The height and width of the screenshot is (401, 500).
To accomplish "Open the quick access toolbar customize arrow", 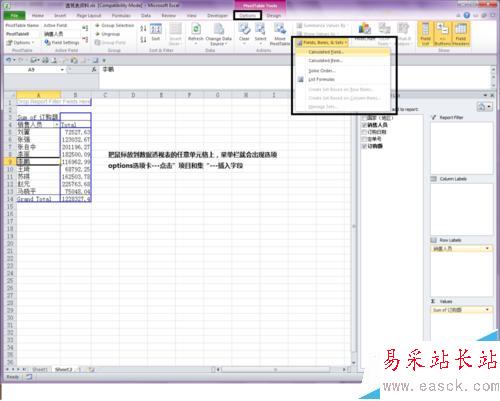I will coord(104,60).
